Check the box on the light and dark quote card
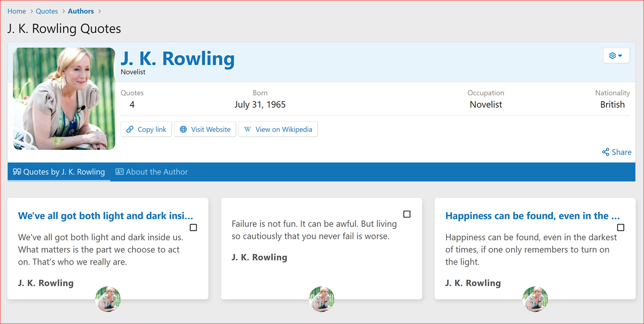This screenshot has height=324, width=644. (x=193, y=227)
